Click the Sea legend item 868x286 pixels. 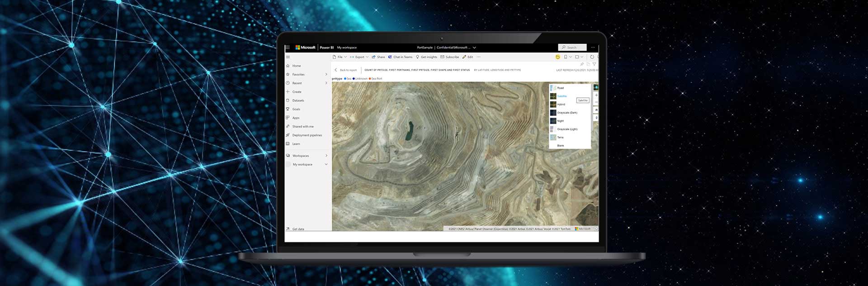[x=348, y=79]
